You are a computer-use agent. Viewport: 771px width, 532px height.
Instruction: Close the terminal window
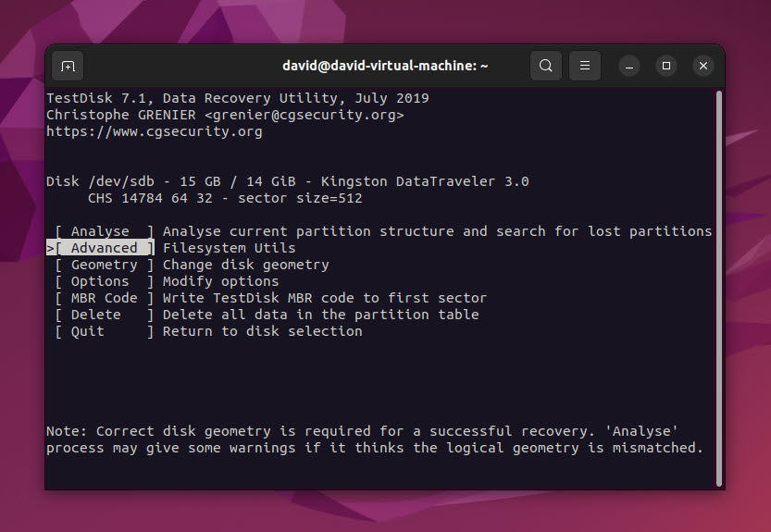coord(703,66)
